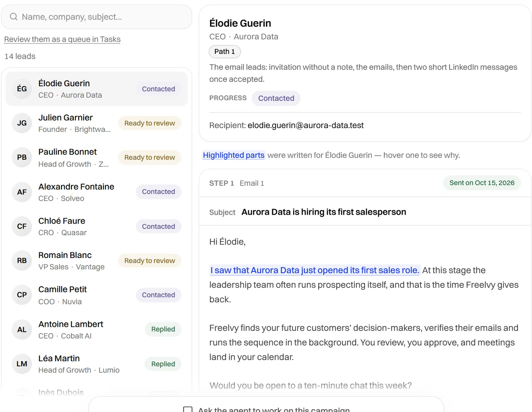Click Camille Petit's Contacted badge
The width and height of the screenshot is (532, 412).
pos(159,295)
